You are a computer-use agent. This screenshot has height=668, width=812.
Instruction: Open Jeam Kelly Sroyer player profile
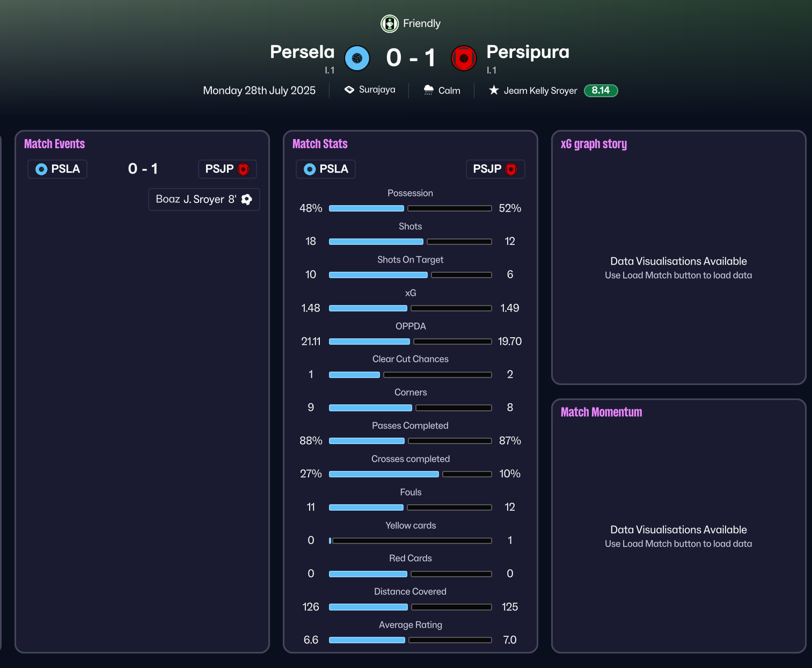[540, 91]
